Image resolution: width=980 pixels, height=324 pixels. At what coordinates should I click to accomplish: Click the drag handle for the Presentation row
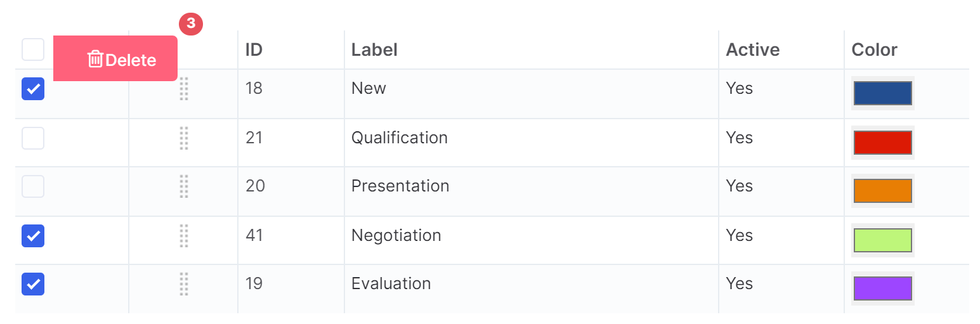click(x=184, y=186)
